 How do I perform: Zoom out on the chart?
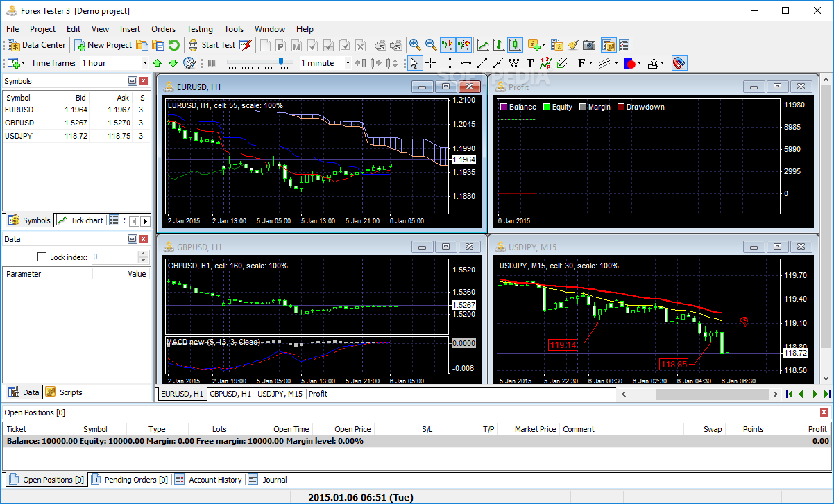point(431,45)
